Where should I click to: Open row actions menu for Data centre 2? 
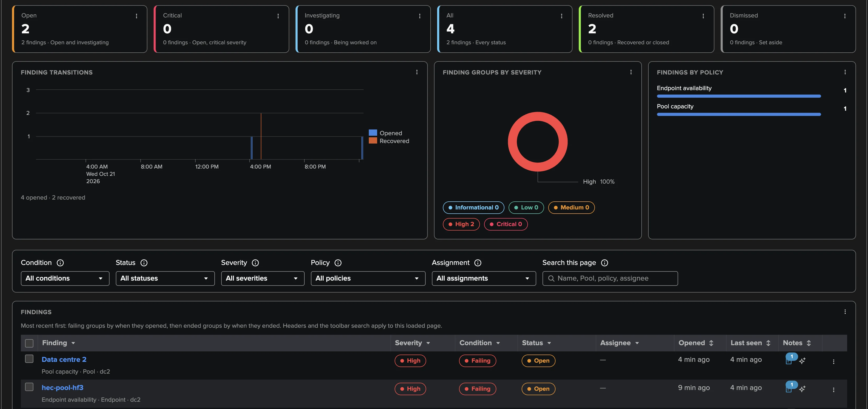[x=834, y=362]
